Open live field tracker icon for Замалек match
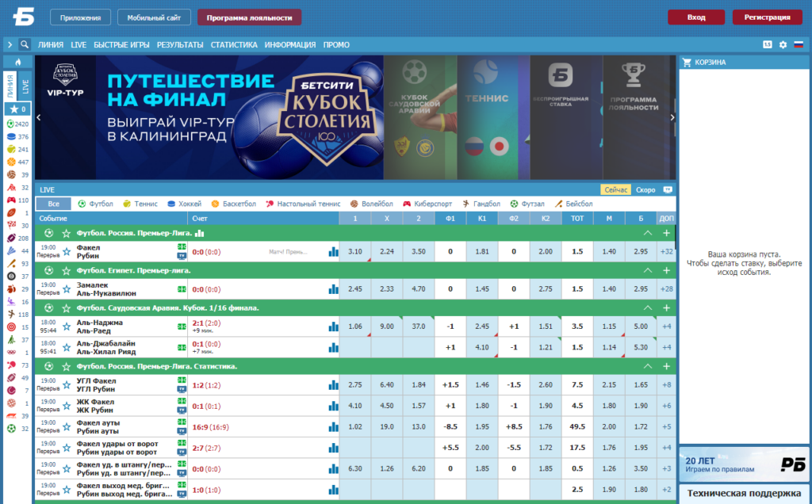This screenshot has width=812, height=504. [182, 289]
